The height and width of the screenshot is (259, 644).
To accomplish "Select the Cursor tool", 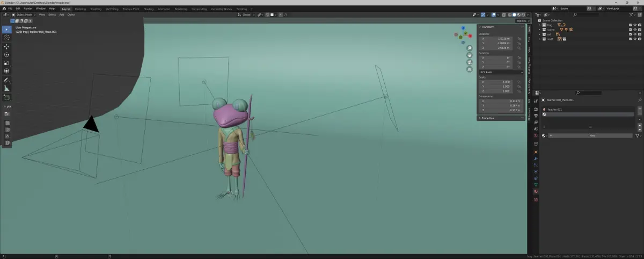I will (x=6, y=38).
